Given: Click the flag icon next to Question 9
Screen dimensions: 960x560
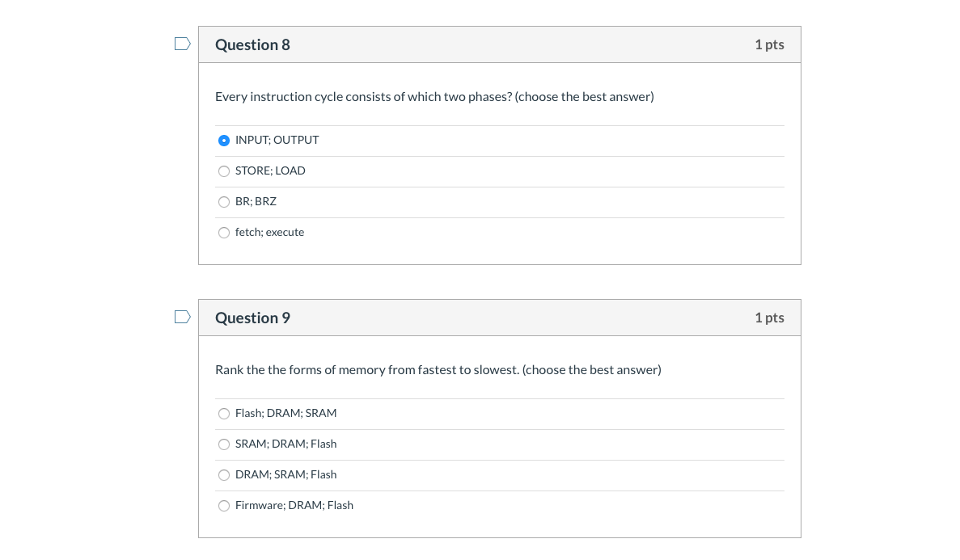Looking at the screenshot, I should pyautogui.click(x=182, y=317).
